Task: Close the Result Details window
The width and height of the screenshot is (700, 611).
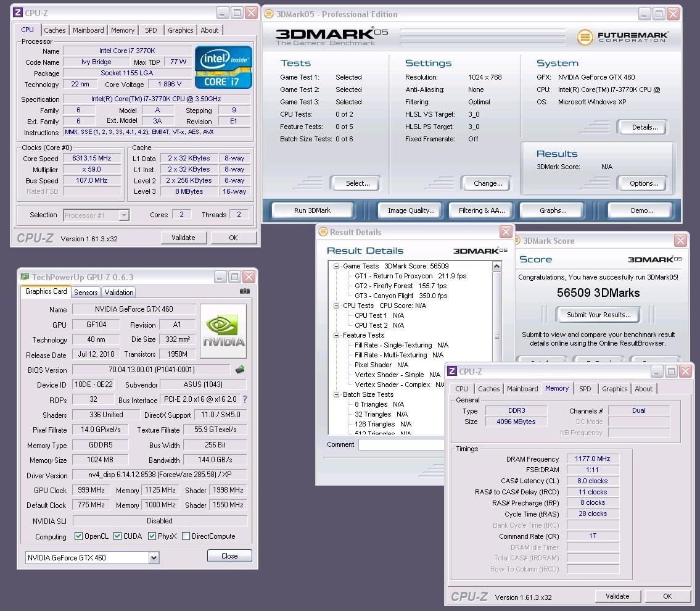Action: pyautogui.click(x=506, y=232)
